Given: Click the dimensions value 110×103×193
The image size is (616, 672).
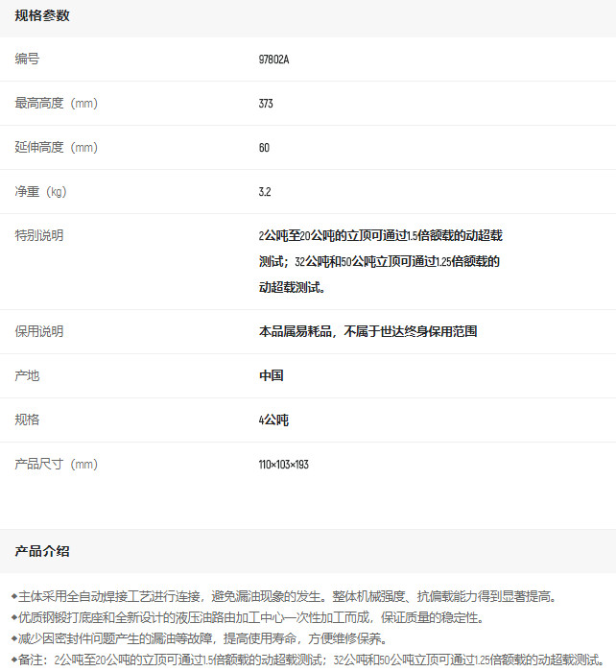Looking at the screenshot, I should click(283, 465).
